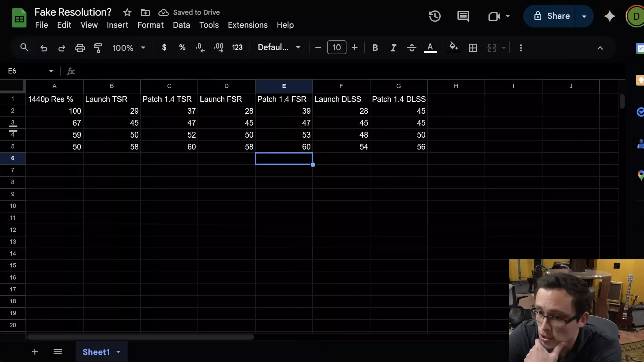This screenshot has width=644, height=362.
Task: Click the Share button
Action: (x=552, y=16)
